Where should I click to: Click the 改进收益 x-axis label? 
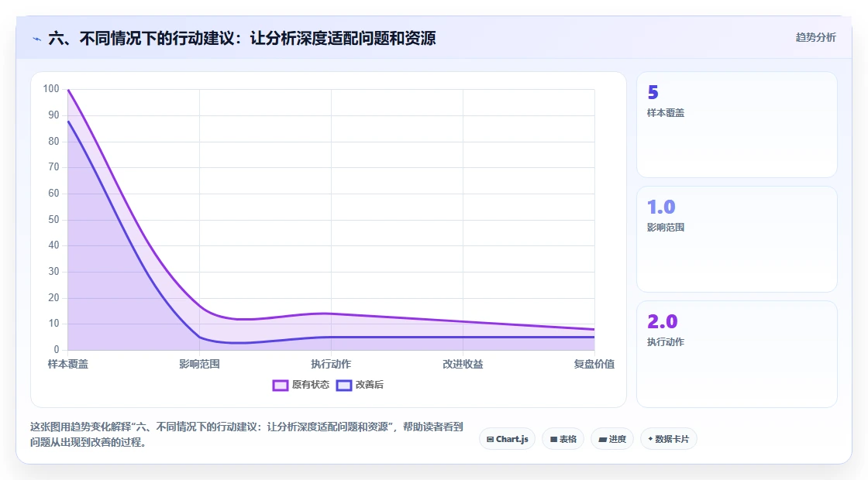pyautogui.click(x=463, y=365)
